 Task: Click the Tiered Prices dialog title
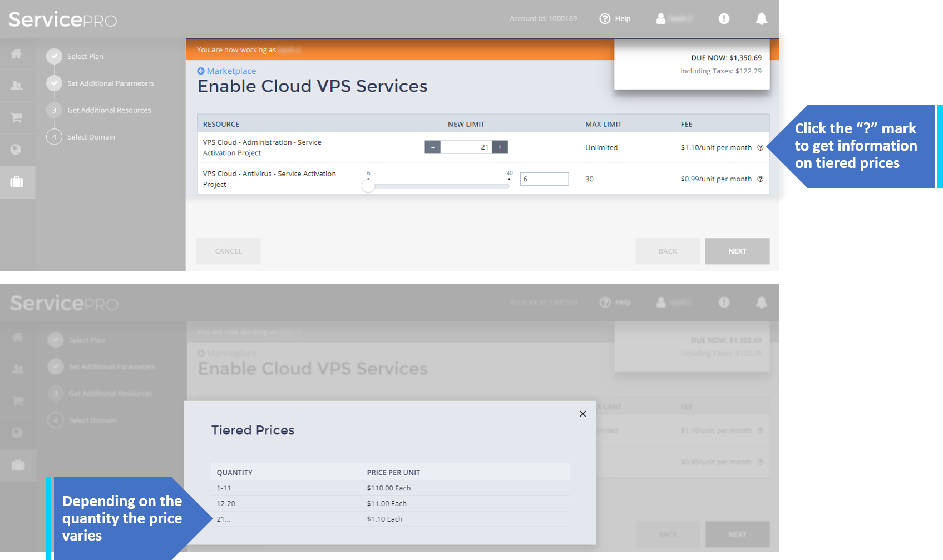pyautogui.click(x=253, y=430)
